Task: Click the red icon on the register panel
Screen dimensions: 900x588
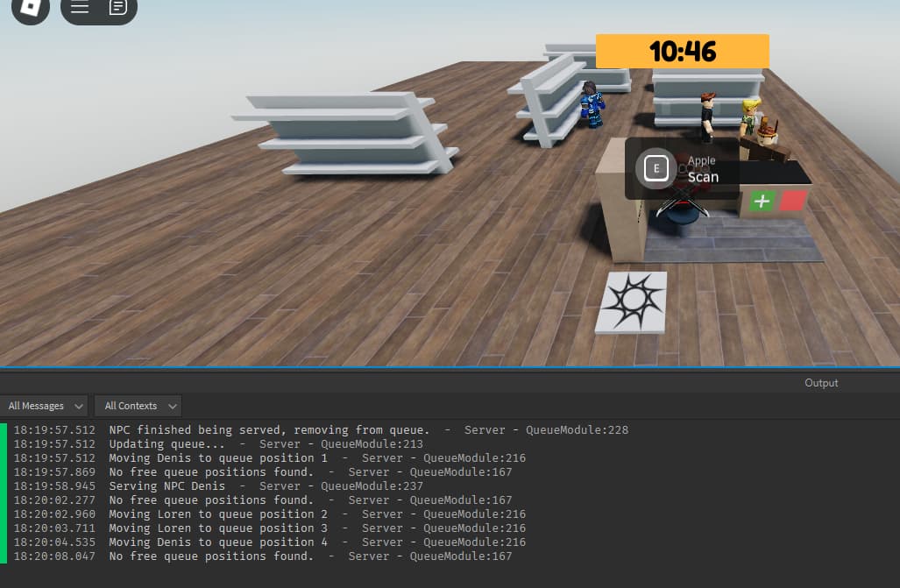Action: pos(791,201)
